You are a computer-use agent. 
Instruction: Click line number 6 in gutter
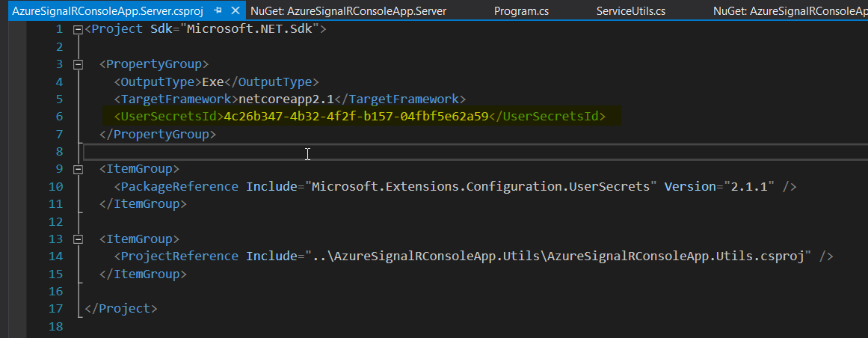click(58, 117)
